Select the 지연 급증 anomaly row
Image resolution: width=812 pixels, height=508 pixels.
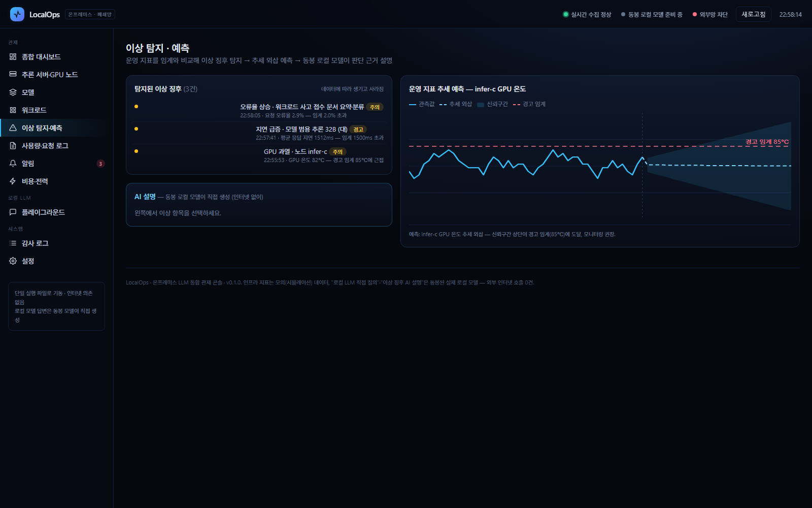click(259, 133)
